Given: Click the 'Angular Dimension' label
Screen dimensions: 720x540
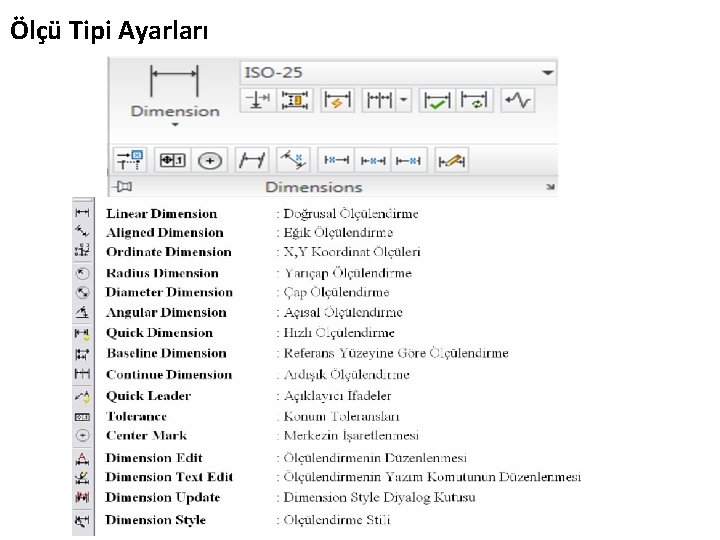Looking at the screenshot, I should point(166,312).
